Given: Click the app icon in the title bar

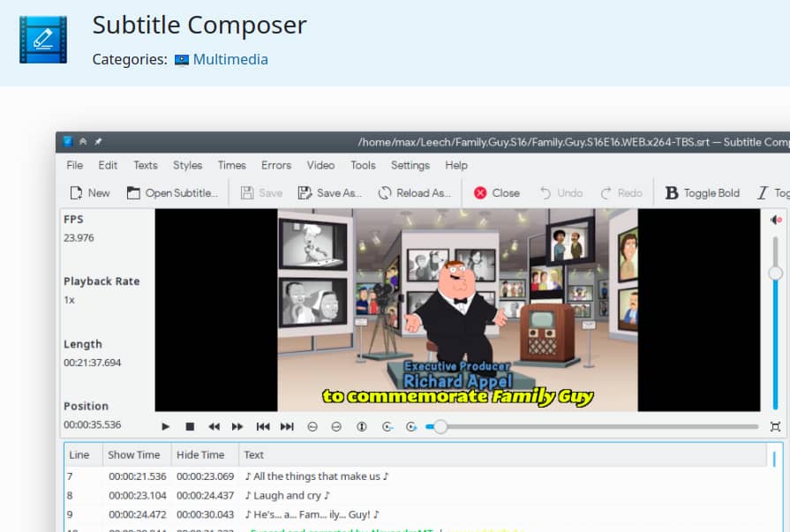Looking at the screenshot, I should (68, 141).
